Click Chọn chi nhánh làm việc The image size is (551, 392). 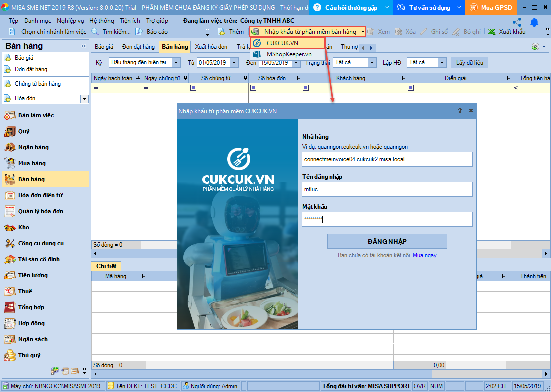click(x=47, y=32)
